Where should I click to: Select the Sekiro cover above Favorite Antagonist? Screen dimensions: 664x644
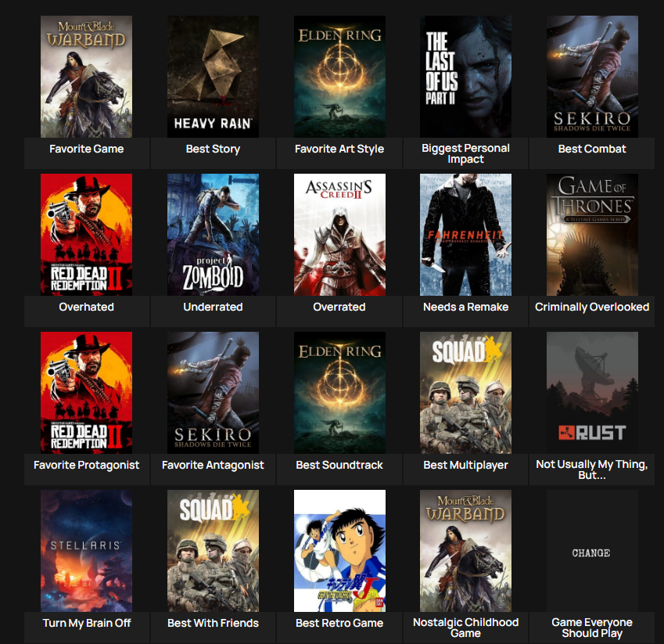coord(213,393)
